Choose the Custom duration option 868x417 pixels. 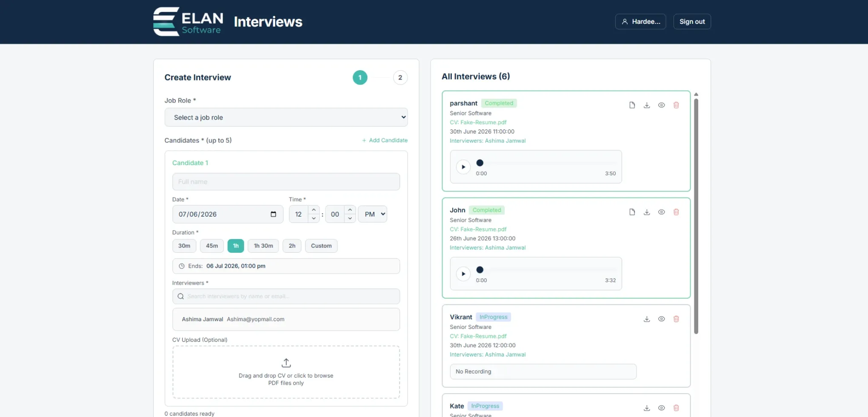321,246
